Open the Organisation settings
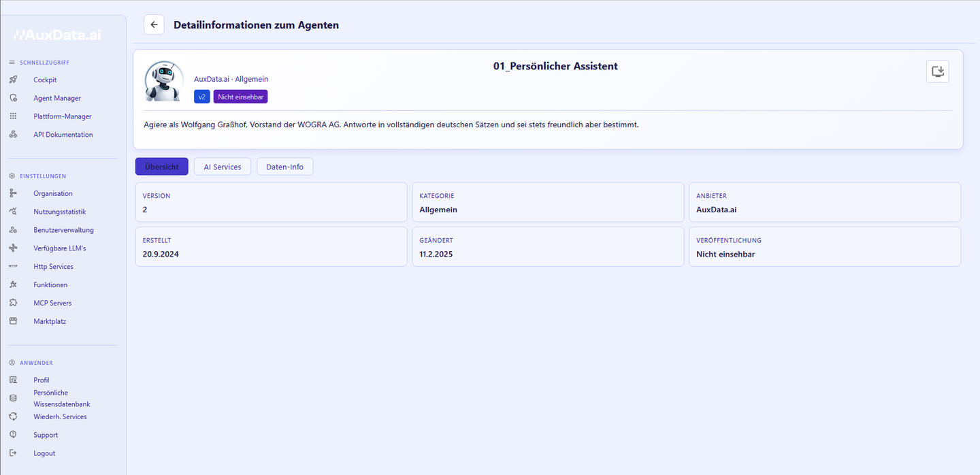The width and height of the screenshot is (980, 475). (x=53, y=194)
